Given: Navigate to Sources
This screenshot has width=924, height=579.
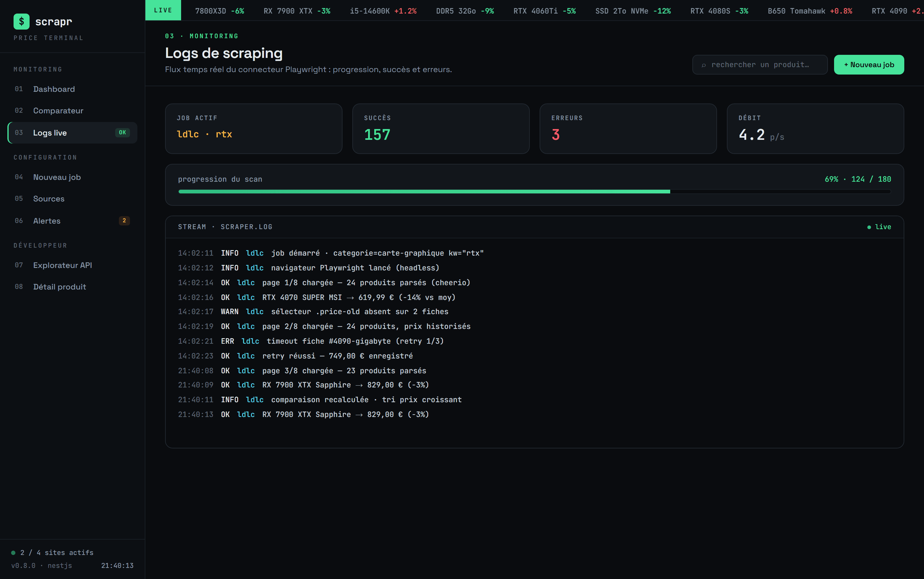Looking at the screenshot, I should pyautogui.click(x=72, y=199).
